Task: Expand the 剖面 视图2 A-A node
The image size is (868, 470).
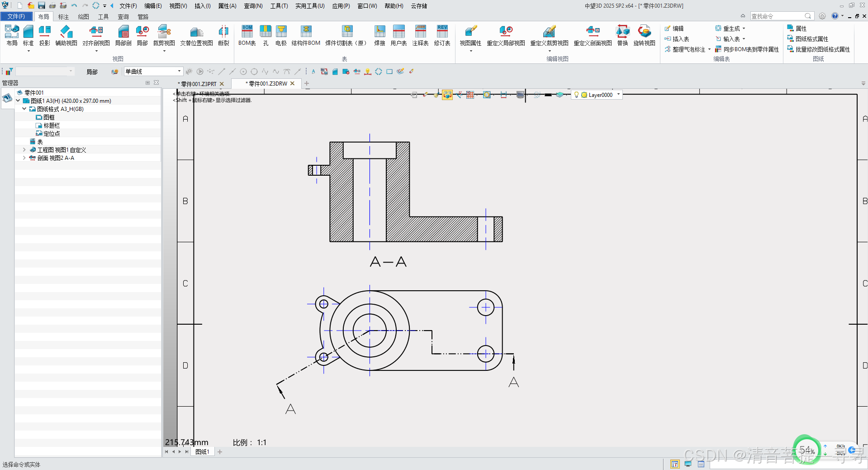Action: 24,158
